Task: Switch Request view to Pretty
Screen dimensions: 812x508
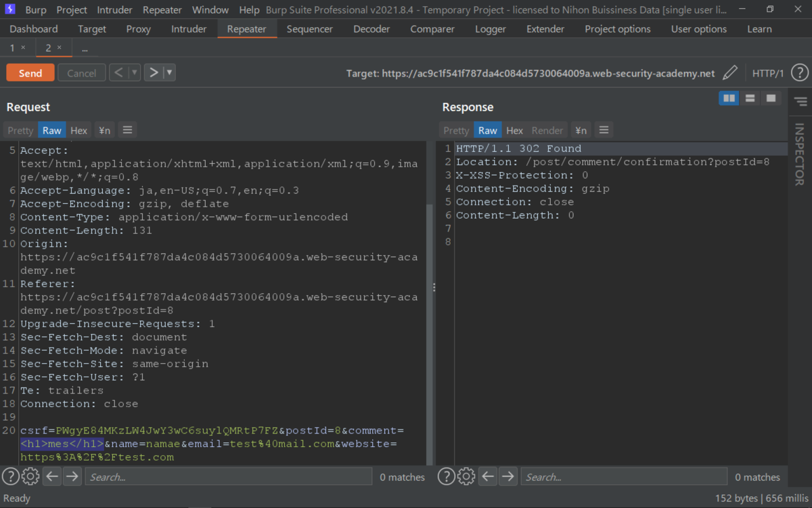Action: tap(20, 130)
